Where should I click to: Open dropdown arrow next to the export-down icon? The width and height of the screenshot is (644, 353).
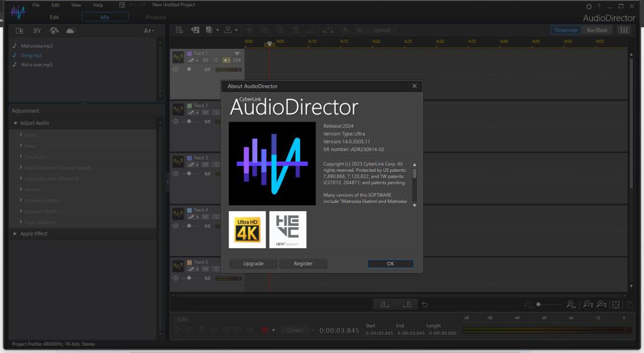(x=236, y=30)
